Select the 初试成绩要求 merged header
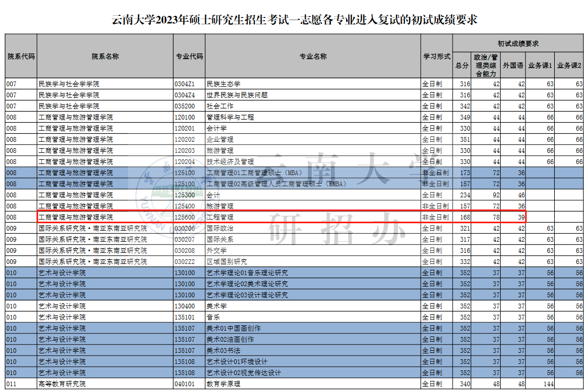 coord(518,43)
